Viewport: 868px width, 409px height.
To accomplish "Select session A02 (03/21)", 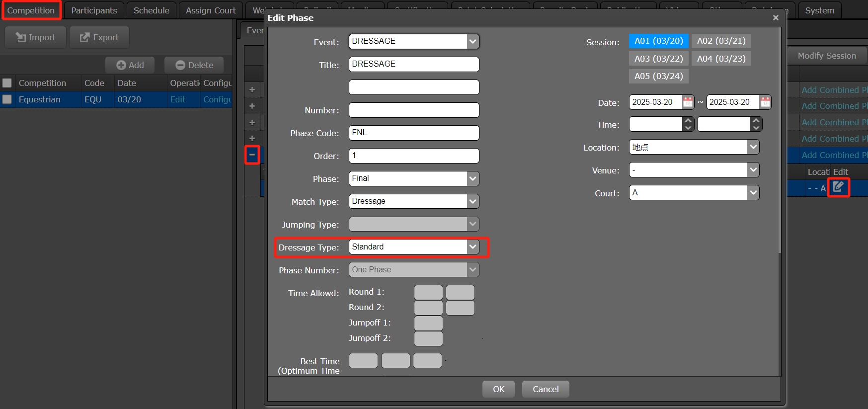I will click(721, 41).
